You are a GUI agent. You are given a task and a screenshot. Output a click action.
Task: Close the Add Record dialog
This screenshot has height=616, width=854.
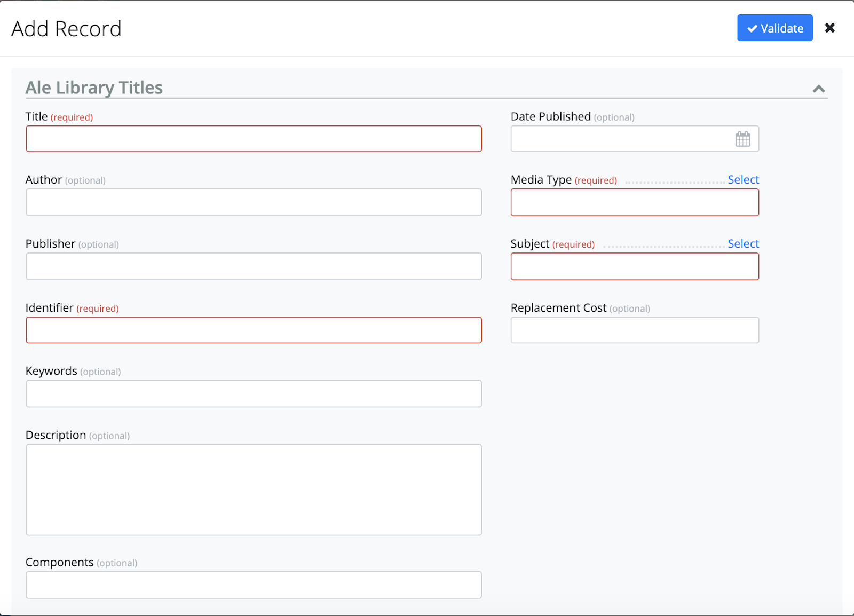coord(829,28)
